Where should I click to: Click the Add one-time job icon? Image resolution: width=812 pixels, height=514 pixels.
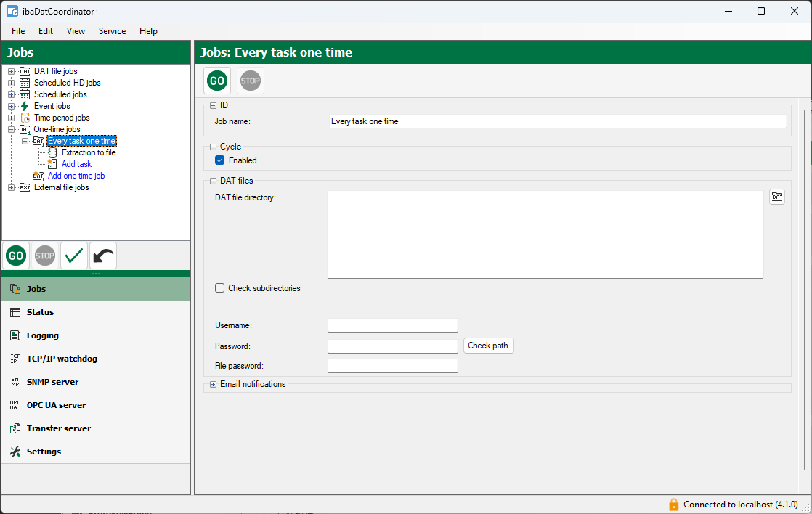[x=38, y=176]
